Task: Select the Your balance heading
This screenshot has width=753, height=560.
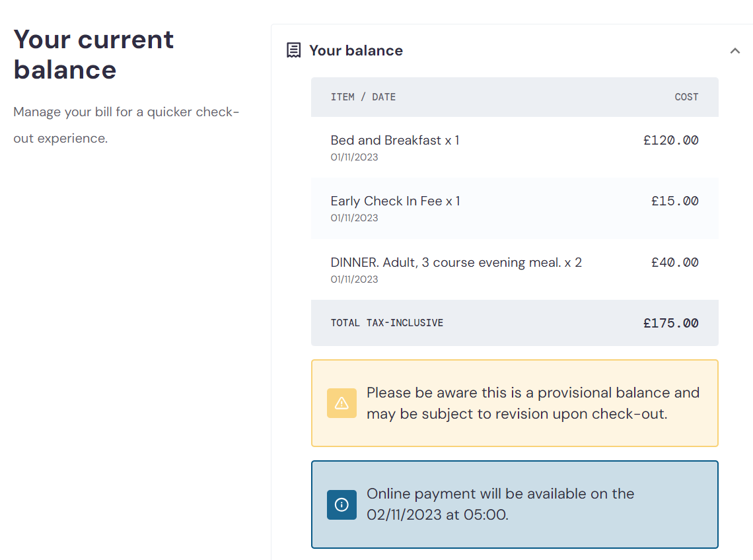Action: tap(356, 50)
